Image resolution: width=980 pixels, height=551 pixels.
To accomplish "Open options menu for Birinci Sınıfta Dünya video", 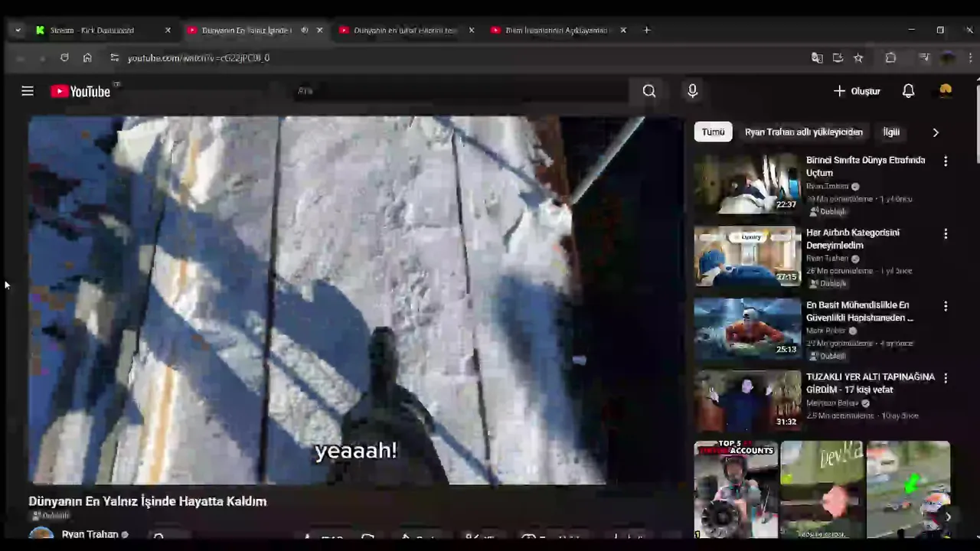I will [946, 161].
